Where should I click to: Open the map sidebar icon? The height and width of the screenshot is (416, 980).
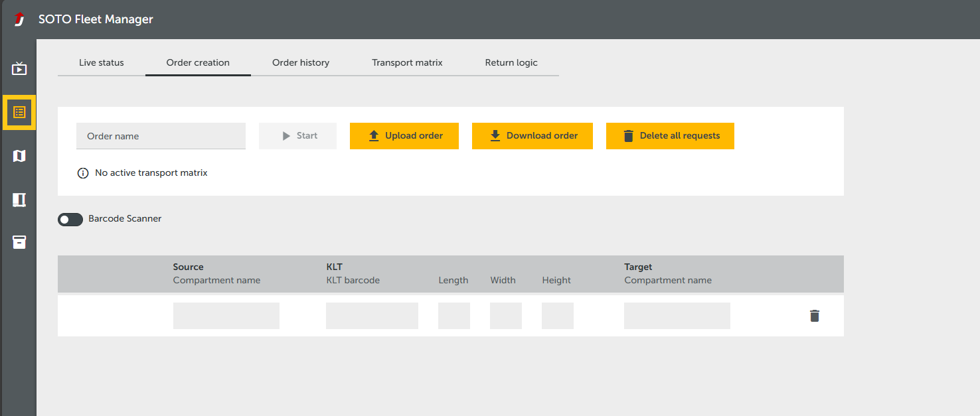point(19,156)
